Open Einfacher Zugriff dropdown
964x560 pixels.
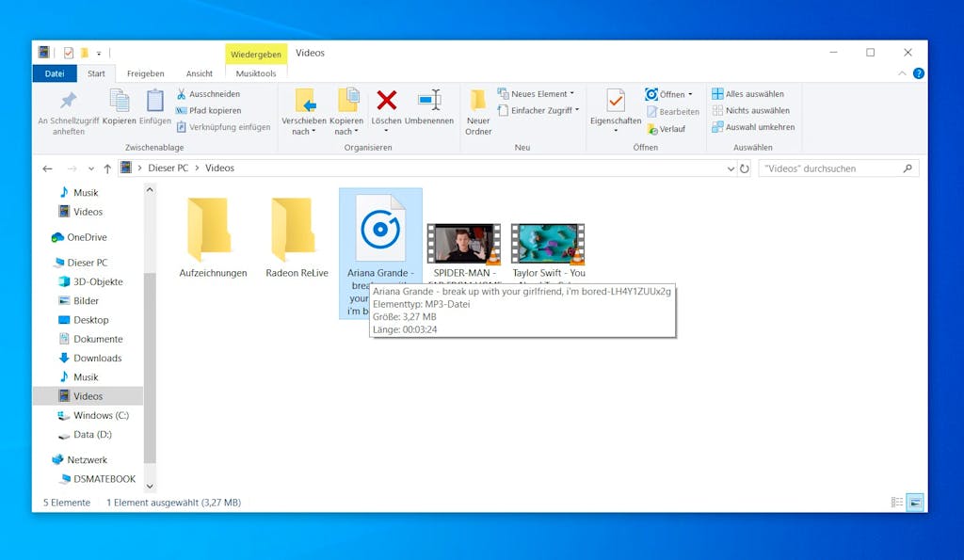(x=538, y=111)
